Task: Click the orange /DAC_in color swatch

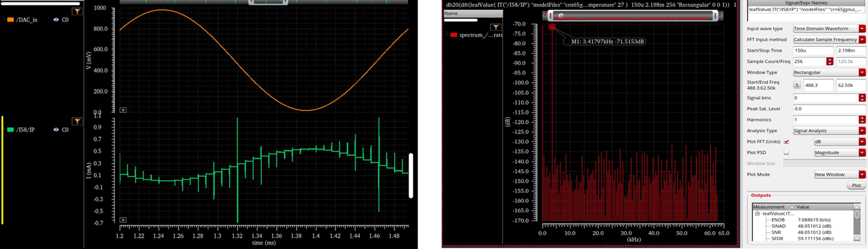Action: click(x=10, y=20)
